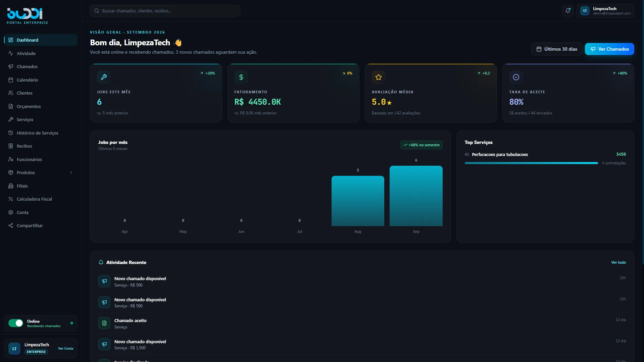The image size is (644, 362).
Task: Click the Calculadora Fiscal percent icon
Action: (x=11, y=199)
